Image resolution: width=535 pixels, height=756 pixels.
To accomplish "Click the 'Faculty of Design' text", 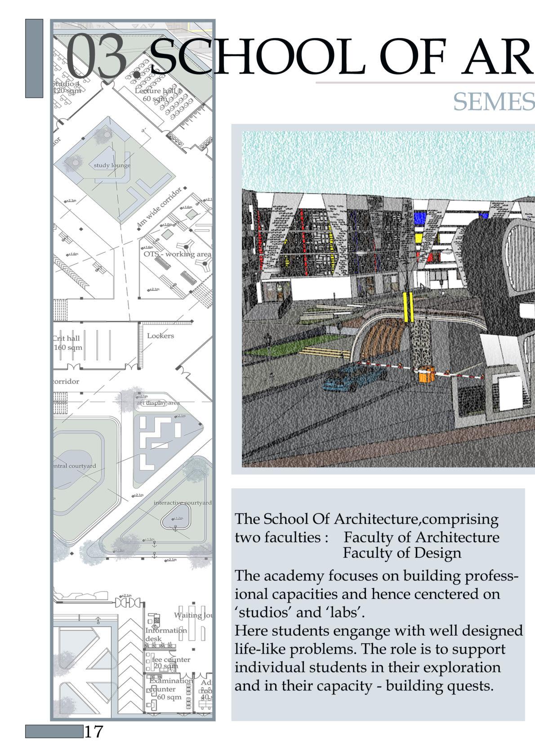I will click(402, 553).
